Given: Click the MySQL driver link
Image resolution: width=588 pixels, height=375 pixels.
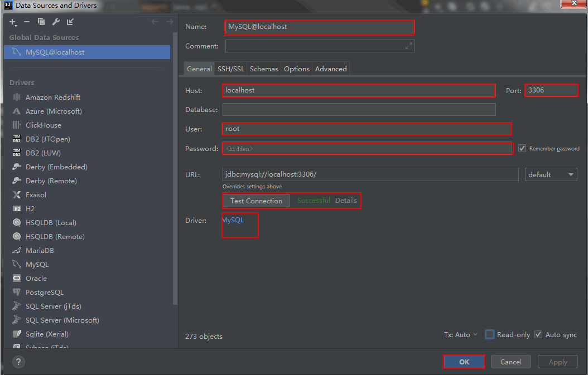Looking at the screenshot, I should (x=233, y=220).
